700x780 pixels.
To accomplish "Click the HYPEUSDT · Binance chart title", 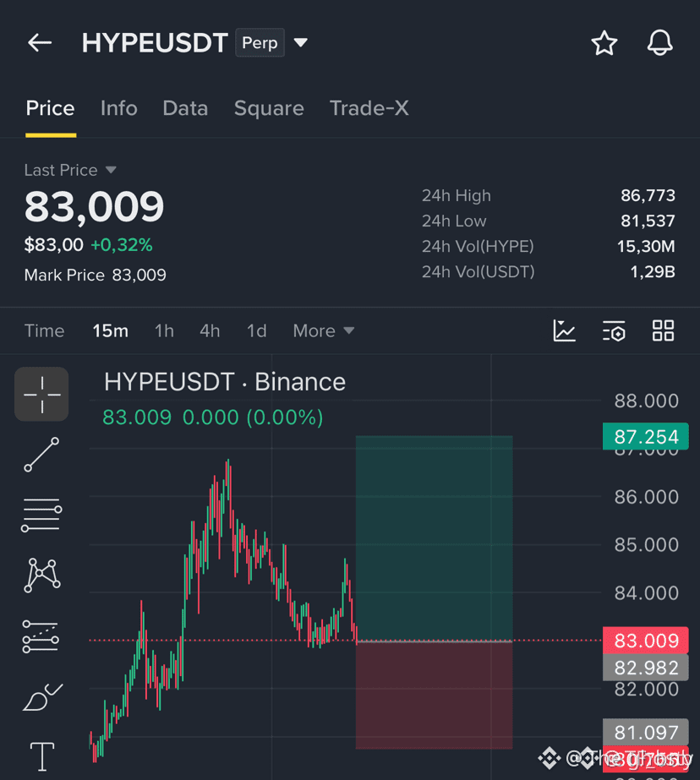I will pyautogui.click(x=224, y=382).
